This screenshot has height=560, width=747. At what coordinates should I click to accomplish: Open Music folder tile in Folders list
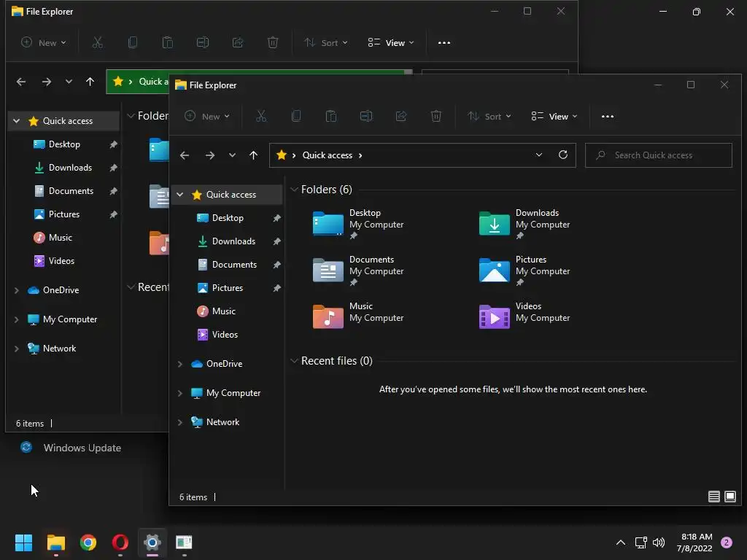(357, 316)
